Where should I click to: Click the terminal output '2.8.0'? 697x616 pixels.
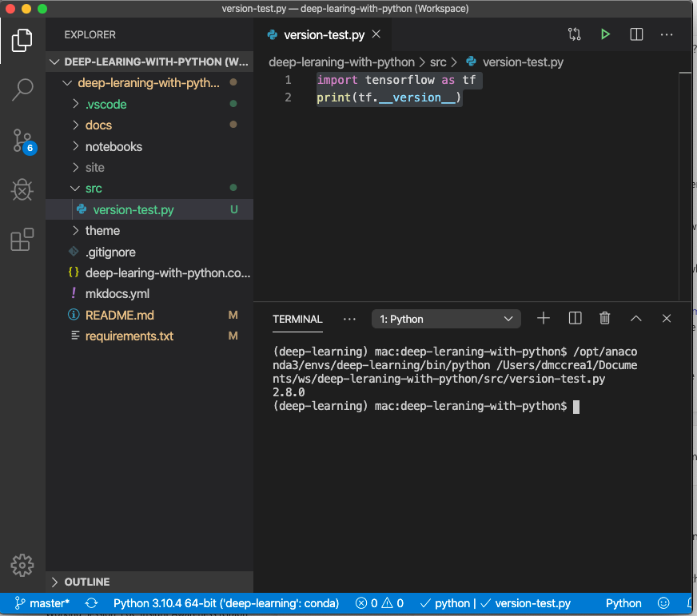[289, 392]
